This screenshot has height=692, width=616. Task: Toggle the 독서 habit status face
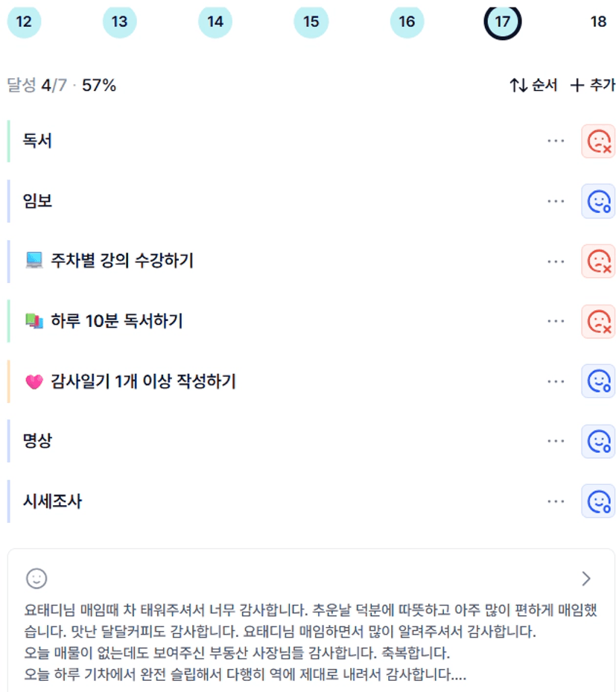click(598, 141)
